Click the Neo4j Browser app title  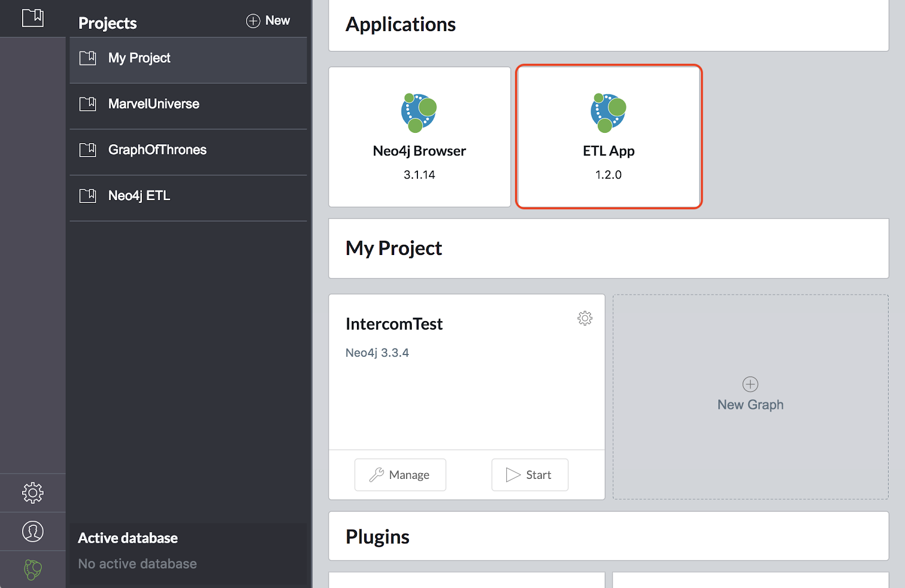pyautogui.click(x=419, y=151)
